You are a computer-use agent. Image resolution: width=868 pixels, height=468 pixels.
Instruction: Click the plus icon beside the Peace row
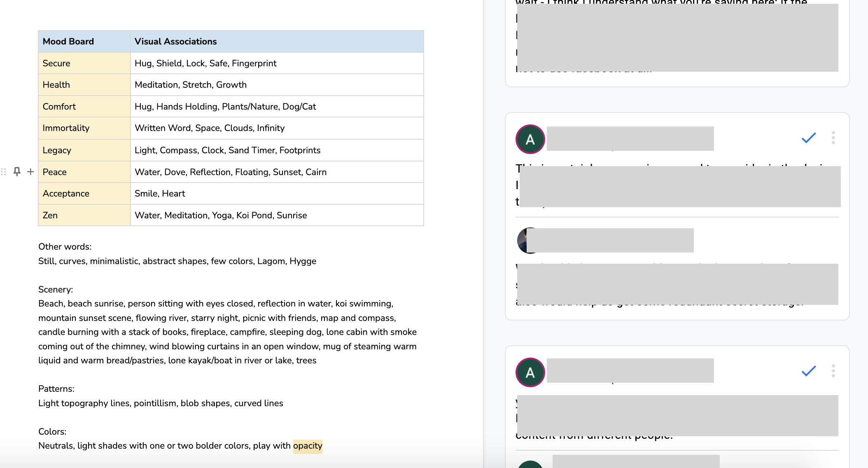pyautogui.click(x=30, y=172)
